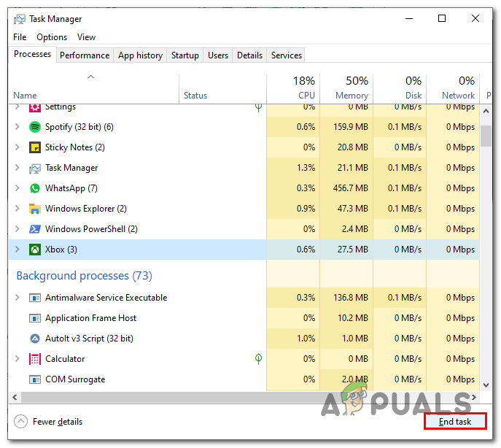501x448 pixels.
Task: Switch to the Services tab
Action: click(287, 55)
